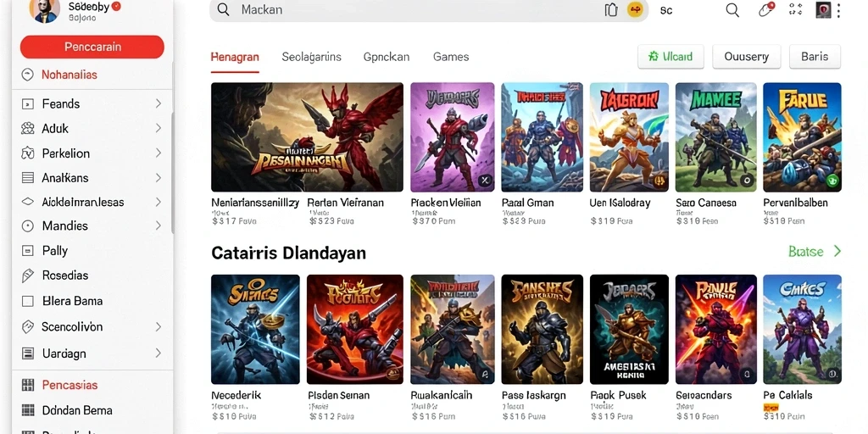This screenshot has height=434, width=868.
Task: Toggle the Blera Bama checkbox
Action: (27, 301)
